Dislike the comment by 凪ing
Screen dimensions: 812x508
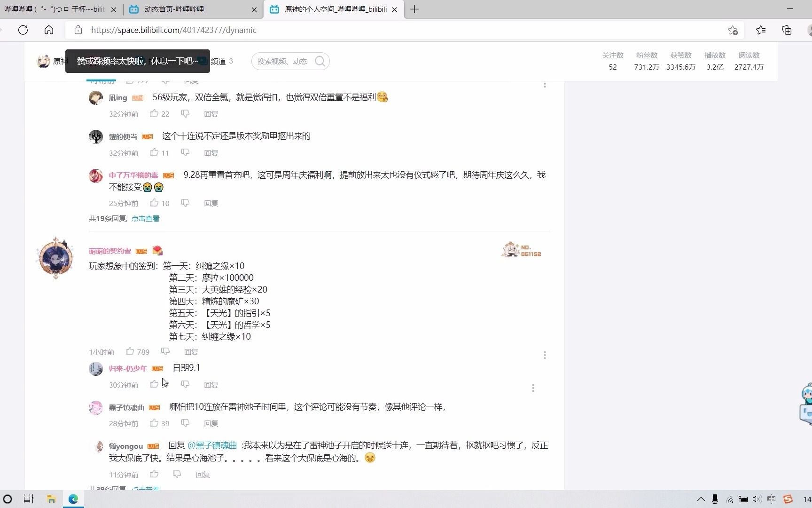click(185, 113)
